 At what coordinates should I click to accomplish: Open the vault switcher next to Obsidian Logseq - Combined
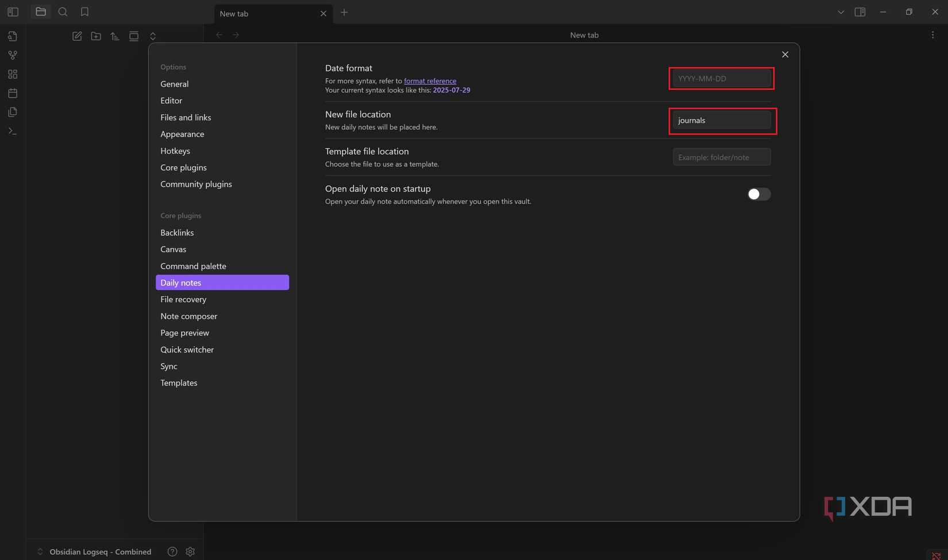click(x=40, y=551)
